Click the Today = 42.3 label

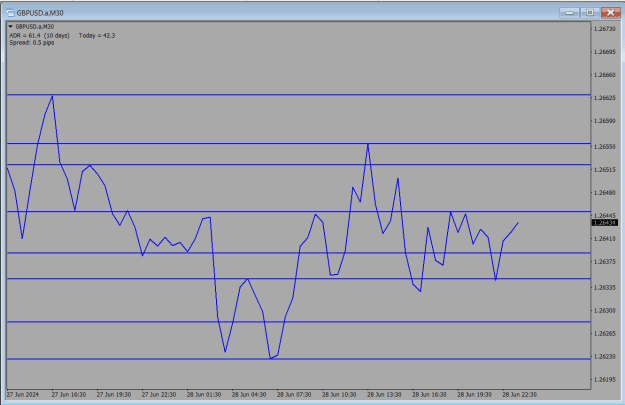tap(97, 35)
